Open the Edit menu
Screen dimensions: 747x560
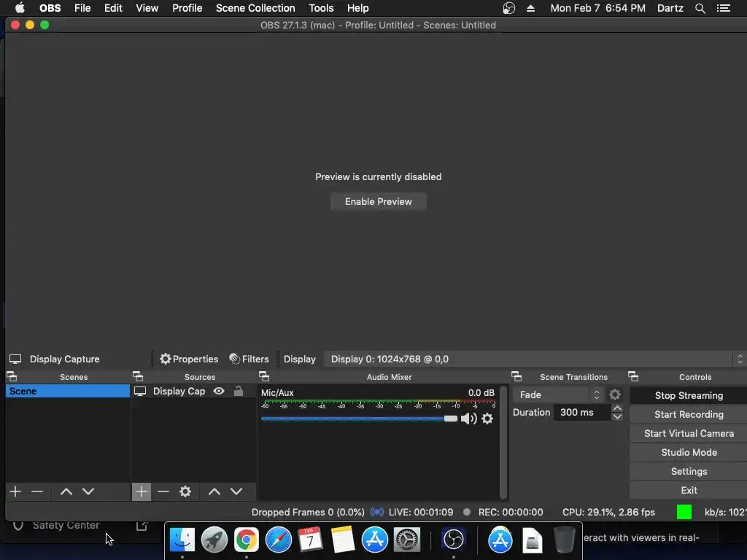(x=113, y=8)
